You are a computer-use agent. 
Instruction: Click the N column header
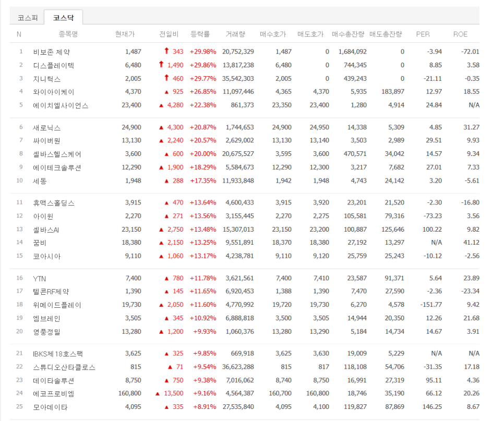pos(19,34)
